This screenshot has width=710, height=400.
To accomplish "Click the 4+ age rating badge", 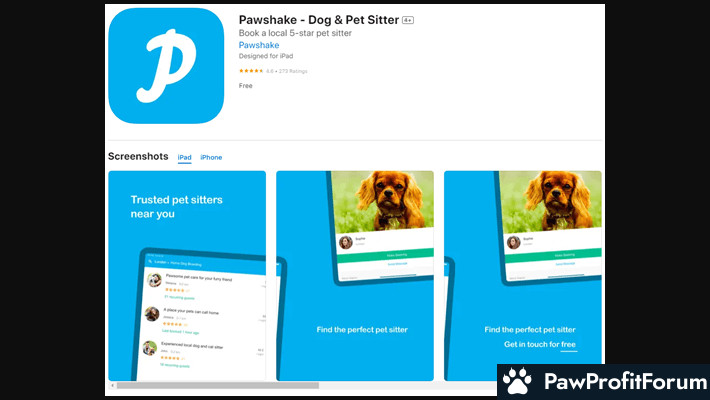I will point(408,20).
